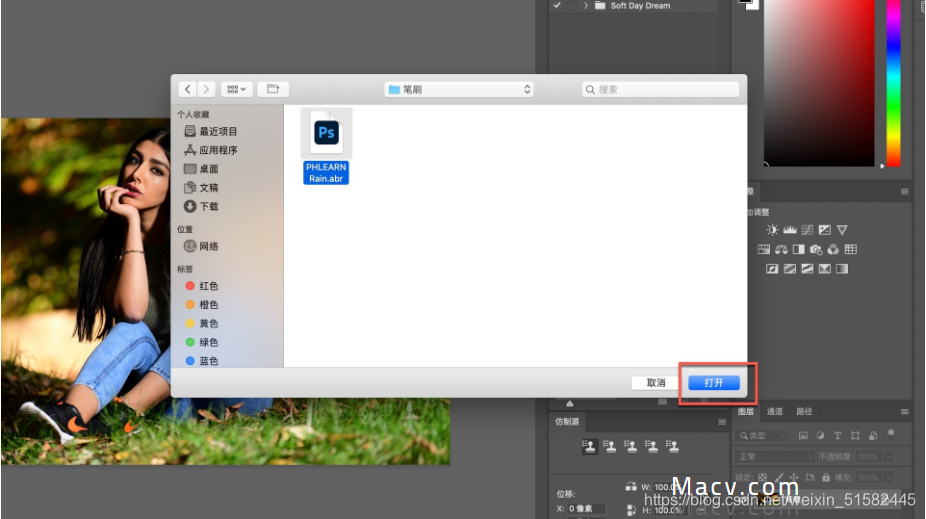Screen dimensions: 926x519
Task: Add a Photo Filter adjustment
Action: (x=816, y=249)
